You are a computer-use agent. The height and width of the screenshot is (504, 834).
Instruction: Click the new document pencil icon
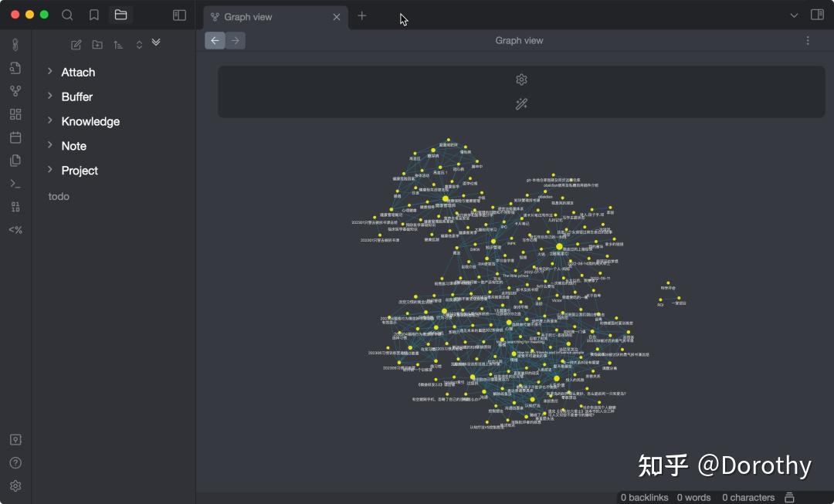pyautogui.click(x=76, y=44)
